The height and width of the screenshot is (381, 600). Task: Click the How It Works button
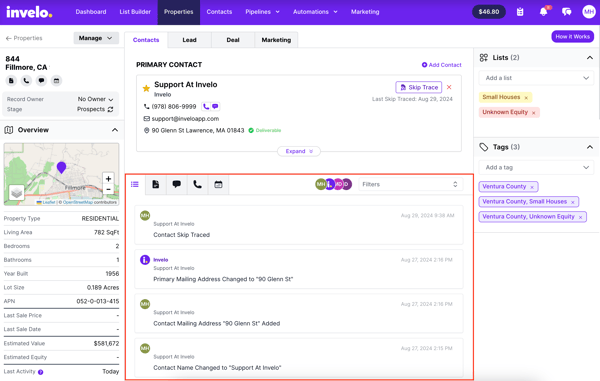point(572,37)
